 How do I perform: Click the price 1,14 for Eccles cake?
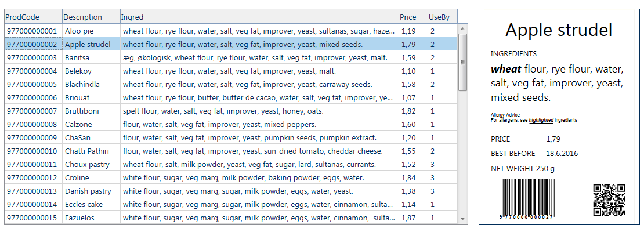(x=408, y=204)
